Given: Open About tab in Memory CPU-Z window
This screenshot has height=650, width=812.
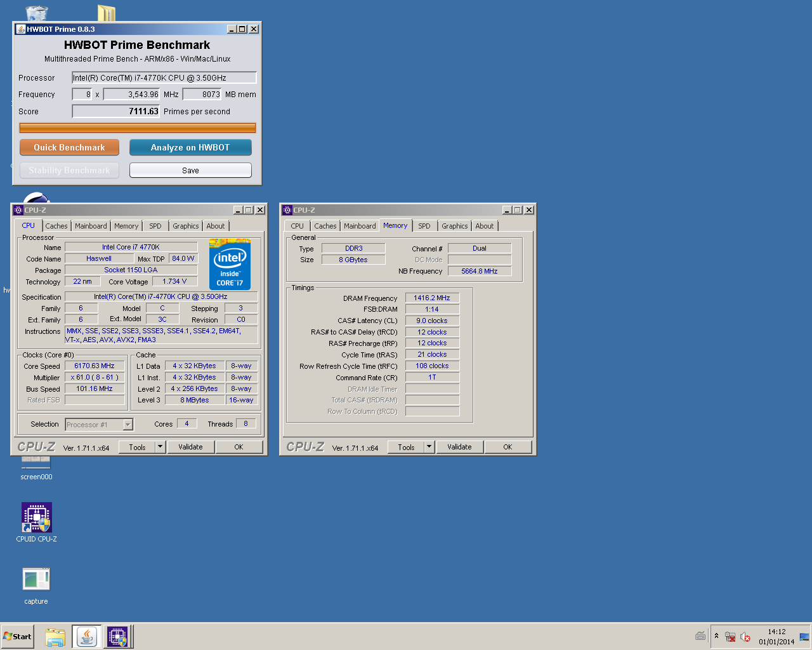Looking at the screenshot, I should (485, 226).
